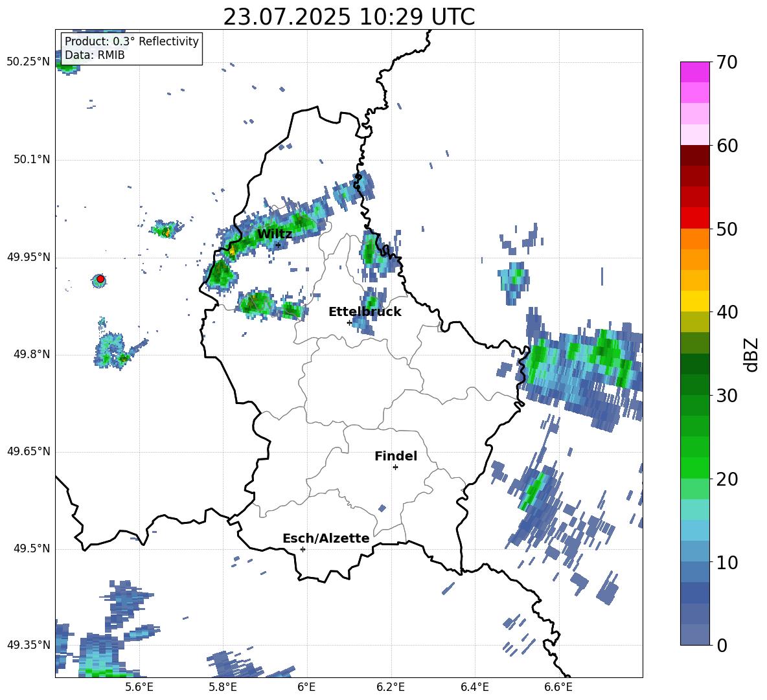Click the red radar site marker
Image resolution: width=767 pixels, height=700 pixels.
coord(100,279)
